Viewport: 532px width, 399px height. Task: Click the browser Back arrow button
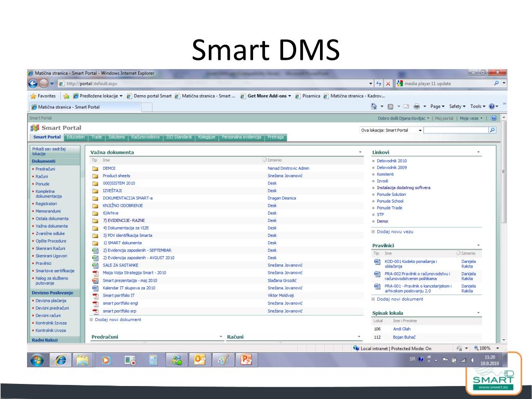[x=33, y=84]
